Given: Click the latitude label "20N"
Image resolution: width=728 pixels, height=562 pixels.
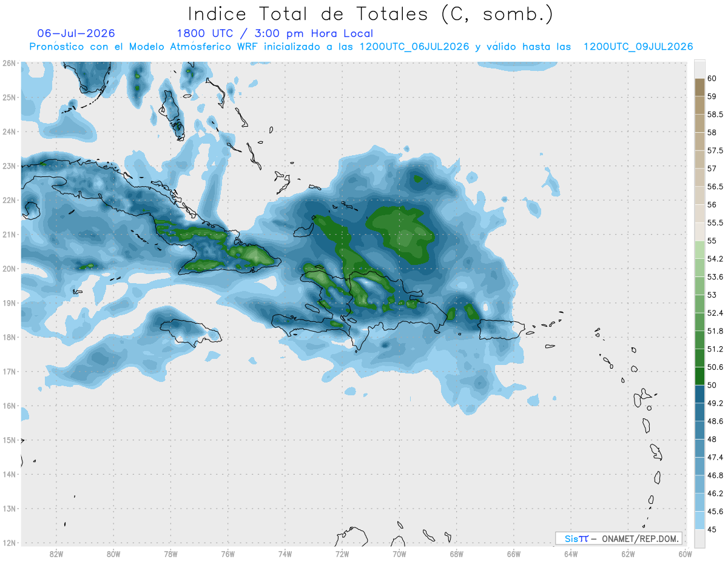Looking at the screenshot, I should tap(9, 269).
